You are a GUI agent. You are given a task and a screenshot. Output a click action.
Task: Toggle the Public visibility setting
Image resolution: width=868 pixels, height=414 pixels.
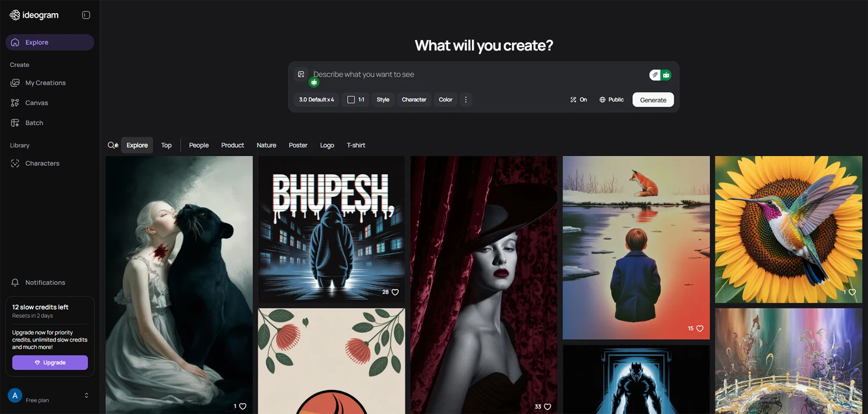click(611, 100)
